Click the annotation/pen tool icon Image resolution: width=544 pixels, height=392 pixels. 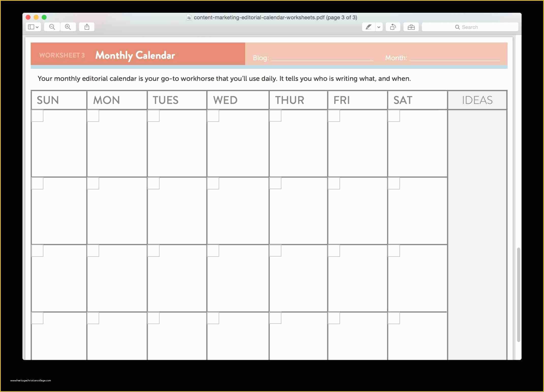click(x=368, y=27)
